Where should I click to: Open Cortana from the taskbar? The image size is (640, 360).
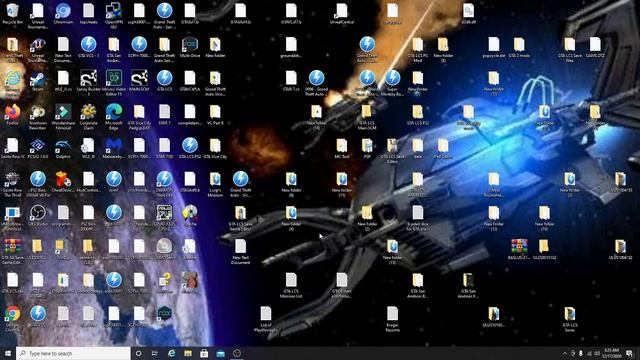(138, 353)
